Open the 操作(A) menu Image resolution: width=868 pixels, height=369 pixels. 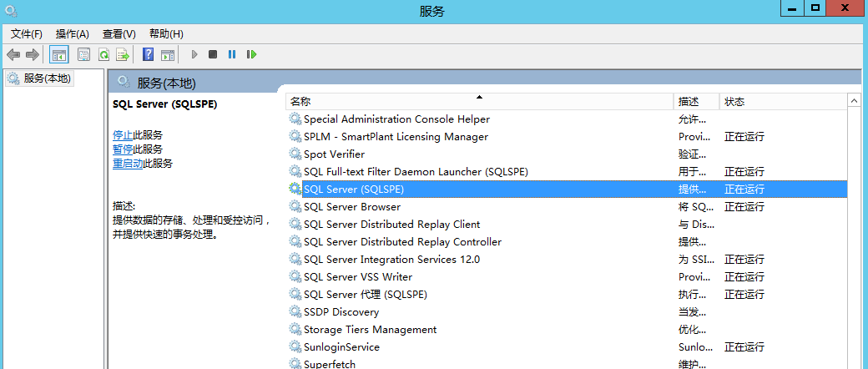tap(73, 33)
